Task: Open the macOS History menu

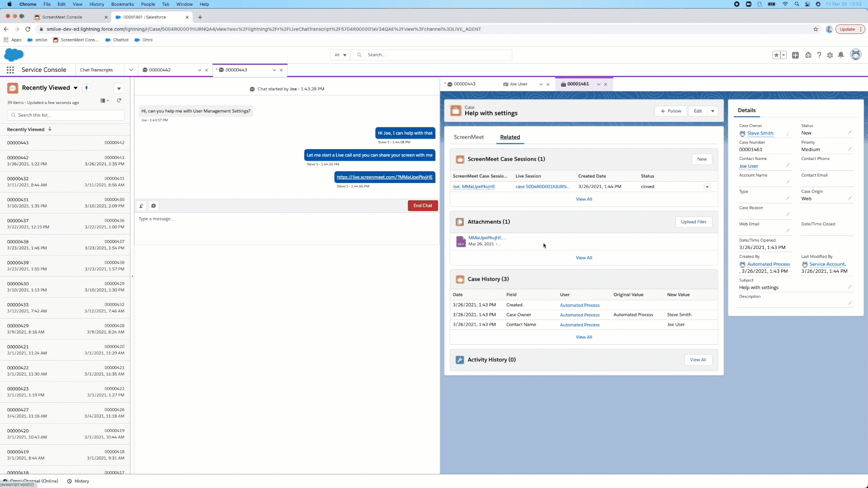Action: tap(97, 4)
